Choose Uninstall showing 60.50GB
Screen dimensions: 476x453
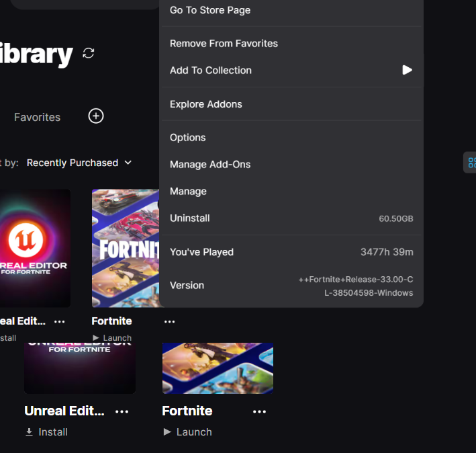coord(291,218)
